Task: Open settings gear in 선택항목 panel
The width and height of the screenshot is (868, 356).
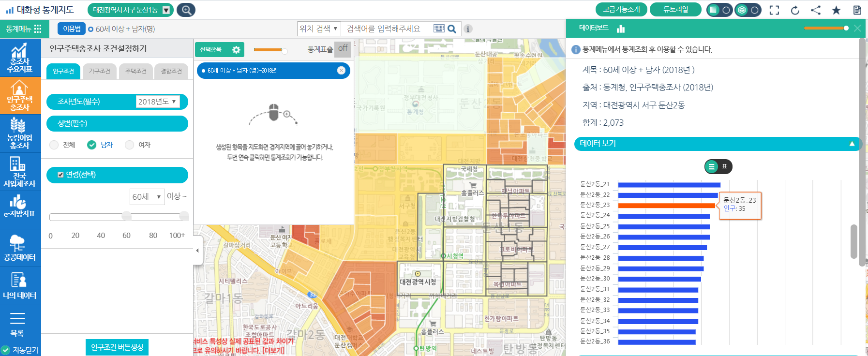Action: (x=236, y=50)
